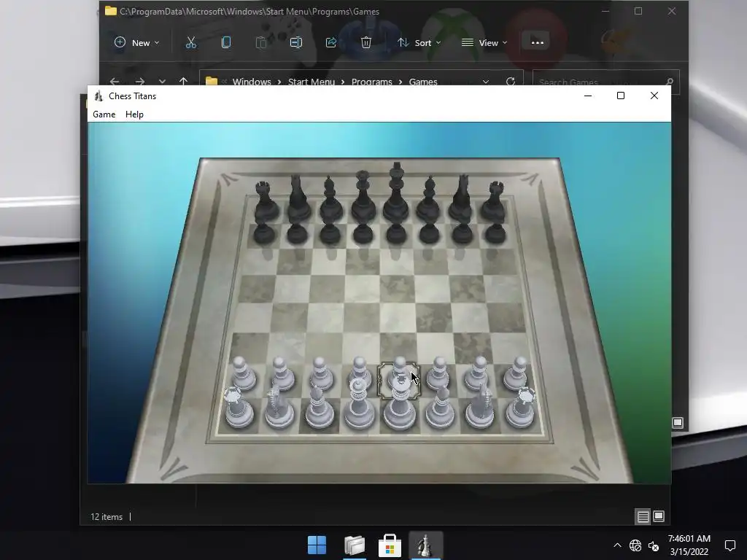Viewport: 747px width, 560px height.
Task: Click the Programs breadcrumb in address bar
Action: tap(371, 82)
